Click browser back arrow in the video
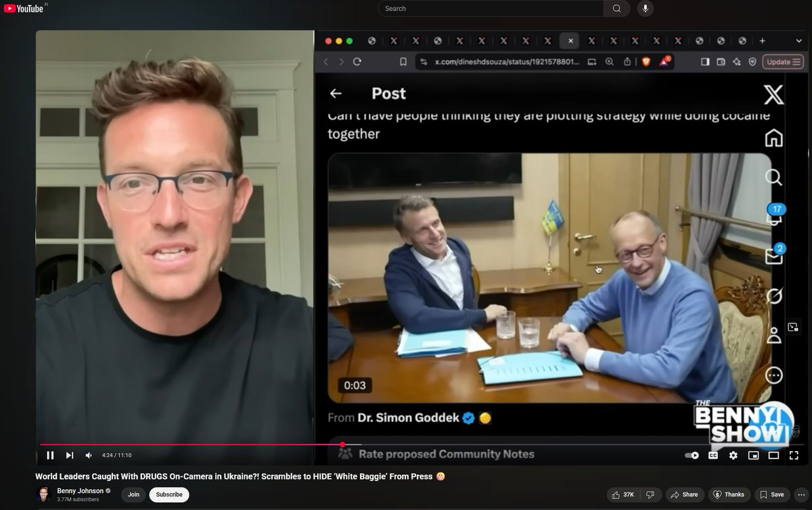The width and height of the screenshot is (812, 510). [x=325, y=62]
